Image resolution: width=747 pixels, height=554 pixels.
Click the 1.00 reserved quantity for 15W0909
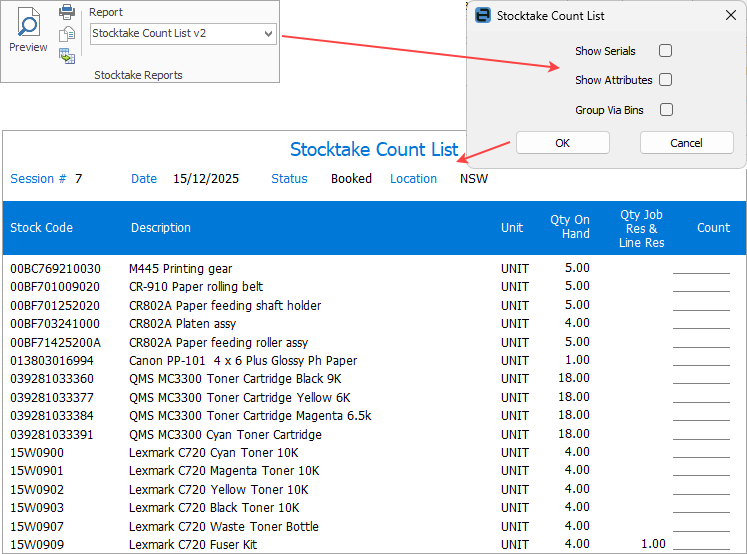tap(653, 544)
